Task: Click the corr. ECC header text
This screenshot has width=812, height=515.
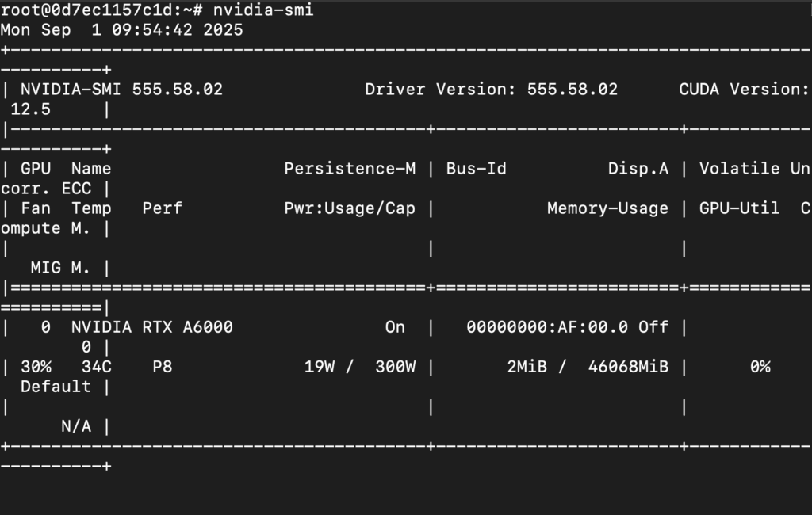Action: 46,189
